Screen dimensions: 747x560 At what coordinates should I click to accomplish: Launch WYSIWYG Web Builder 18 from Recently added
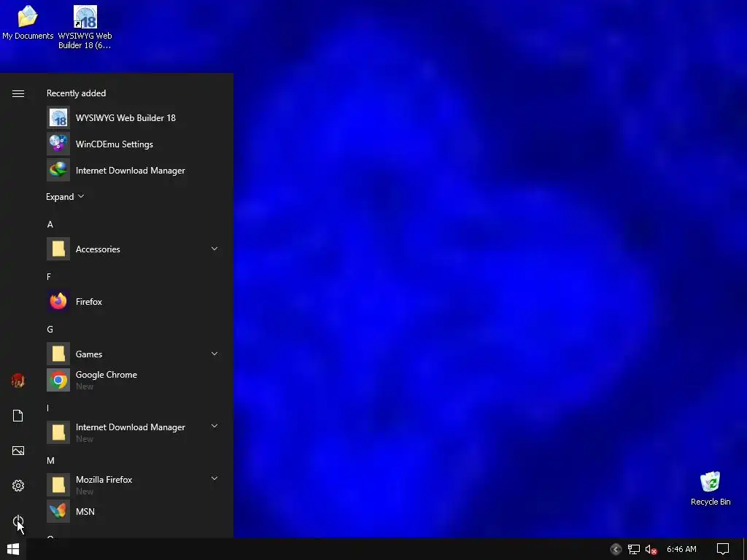tap(135, 117)
